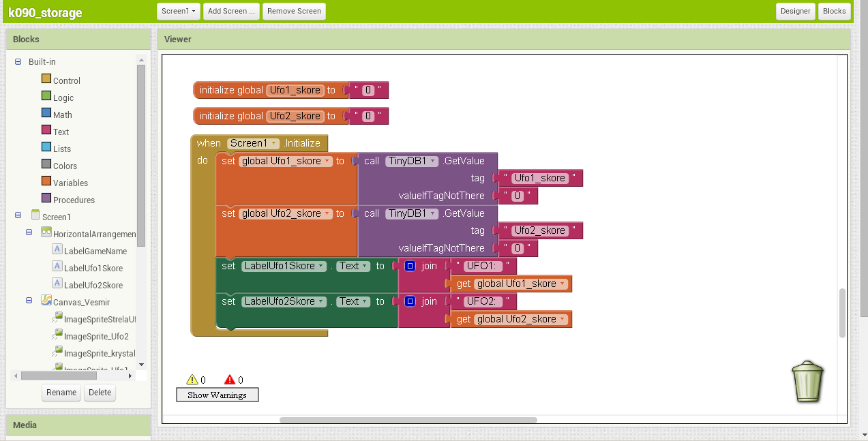Click the trash can icon in viewer
The height and width of the screenshot is (441, 868).
808,382
